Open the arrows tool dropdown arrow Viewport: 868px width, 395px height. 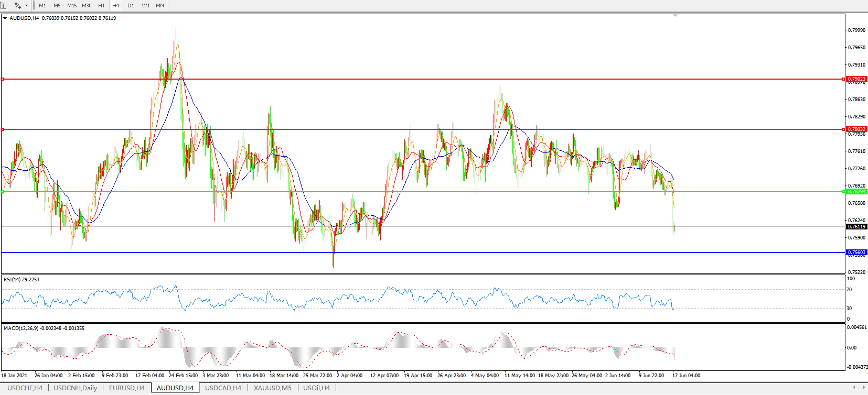click(26, 6)
